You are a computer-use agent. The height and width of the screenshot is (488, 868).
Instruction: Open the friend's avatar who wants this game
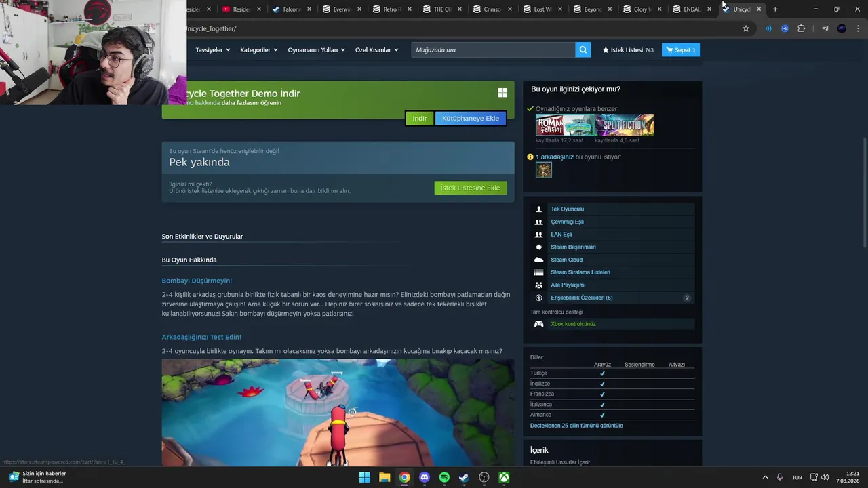(x=544, y=170)
